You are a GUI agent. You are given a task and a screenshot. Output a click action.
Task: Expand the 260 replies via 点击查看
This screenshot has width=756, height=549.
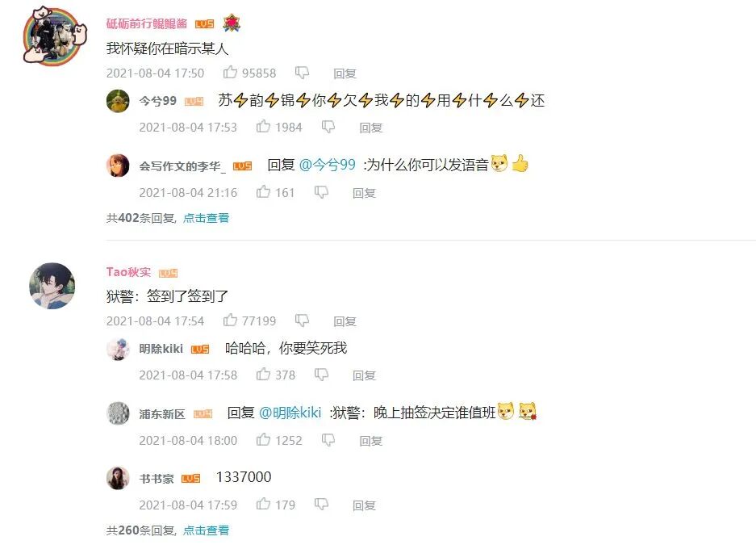pyautogui.click(x=206, y=530)
